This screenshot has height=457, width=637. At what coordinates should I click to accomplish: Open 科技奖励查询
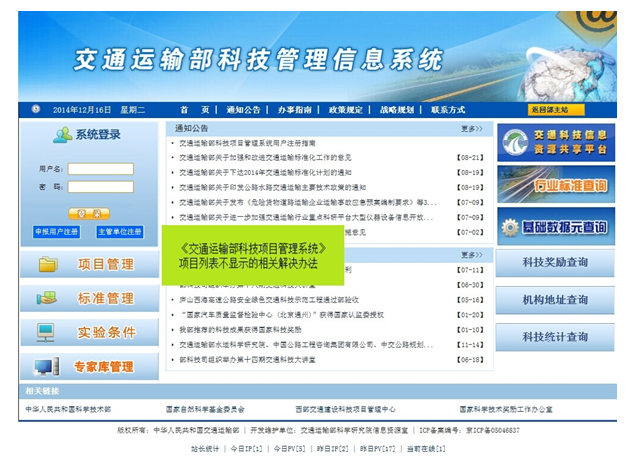(555, 262)
